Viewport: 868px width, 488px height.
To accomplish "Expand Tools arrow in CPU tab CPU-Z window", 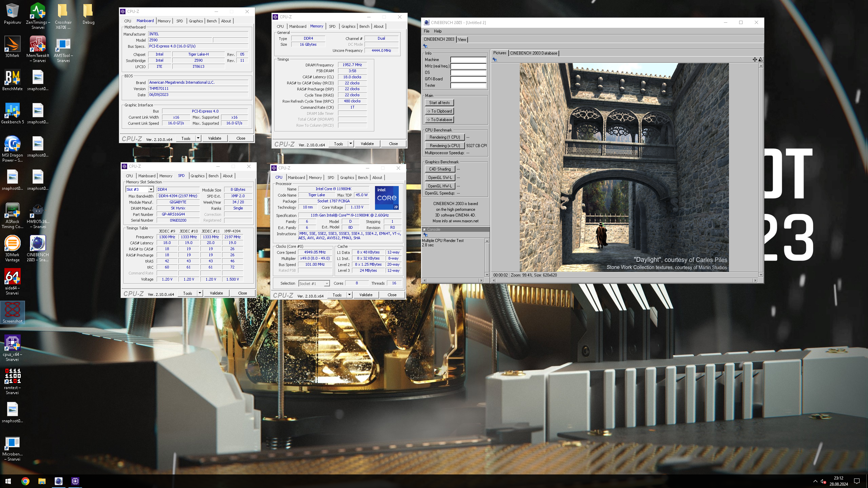I will [349, 295].
